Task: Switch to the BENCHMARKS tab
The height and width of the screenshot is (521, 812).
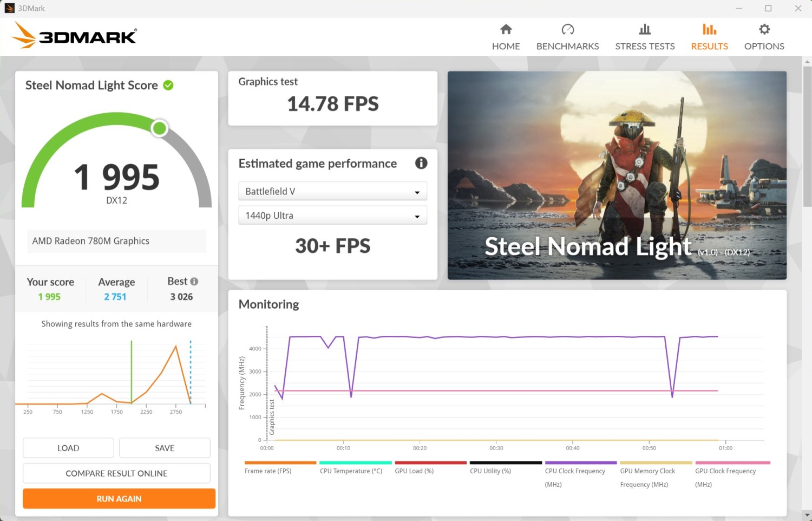Action: click(567, 46)
